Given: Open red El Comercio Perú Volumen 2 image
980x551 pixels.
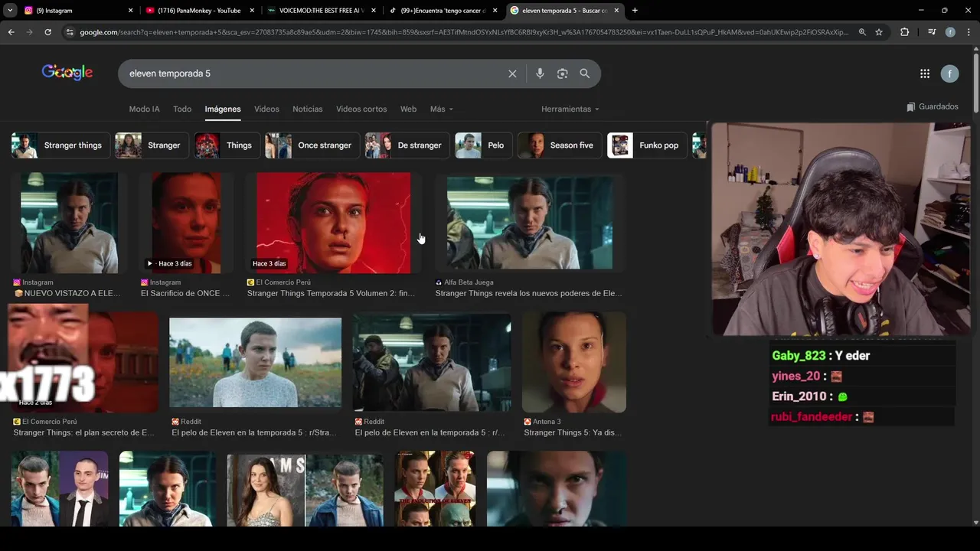Looking at the screenshot, I should [333, 223].
